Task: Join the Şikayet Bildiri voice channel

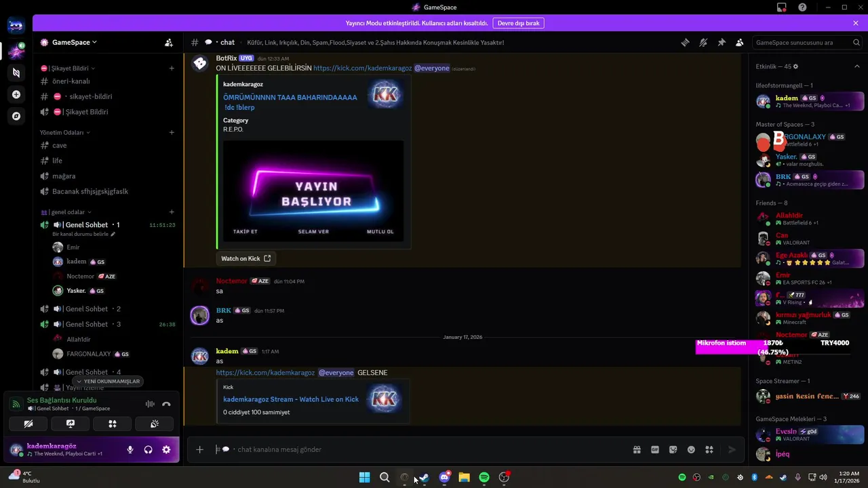Action: (x=108, y=112)
